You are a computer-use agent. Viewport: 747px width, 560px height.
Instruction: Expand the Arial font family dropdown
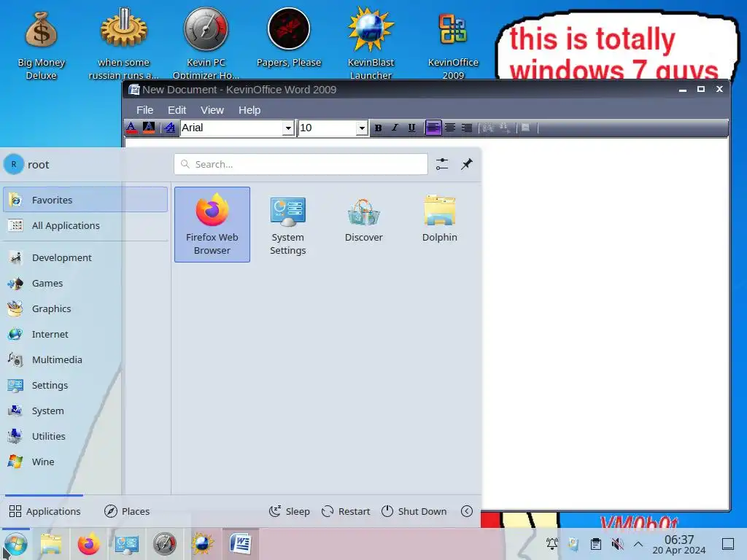pyautogui.click(x=287, y=128)
